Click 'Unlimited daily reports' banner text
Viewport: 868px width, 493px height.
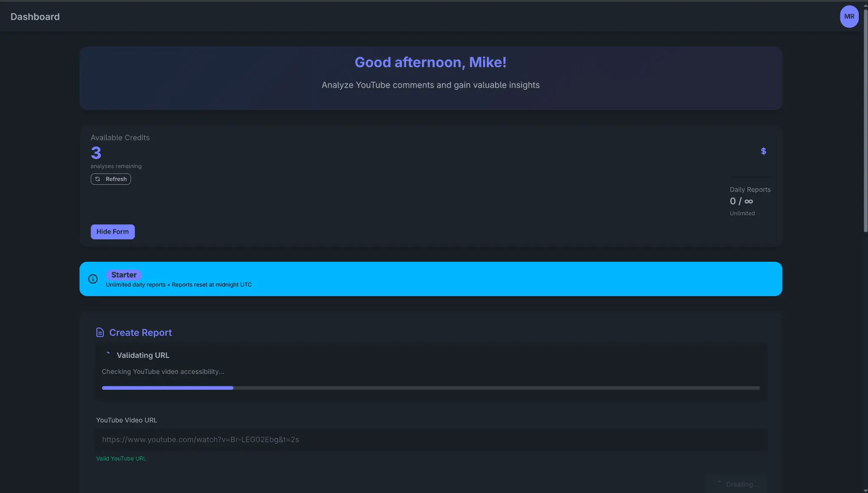136,285
